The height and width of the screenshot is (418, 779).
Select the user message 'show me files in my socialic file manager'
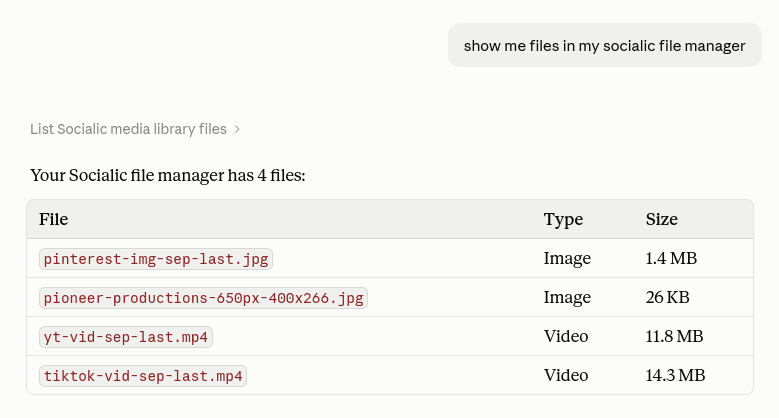pyautogui.click(x=605, y=45)
